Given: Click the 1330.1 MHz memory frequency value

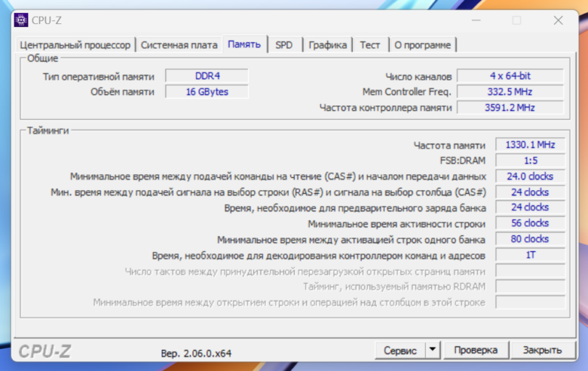Looking at the screenshot, I should pos(530,145).
